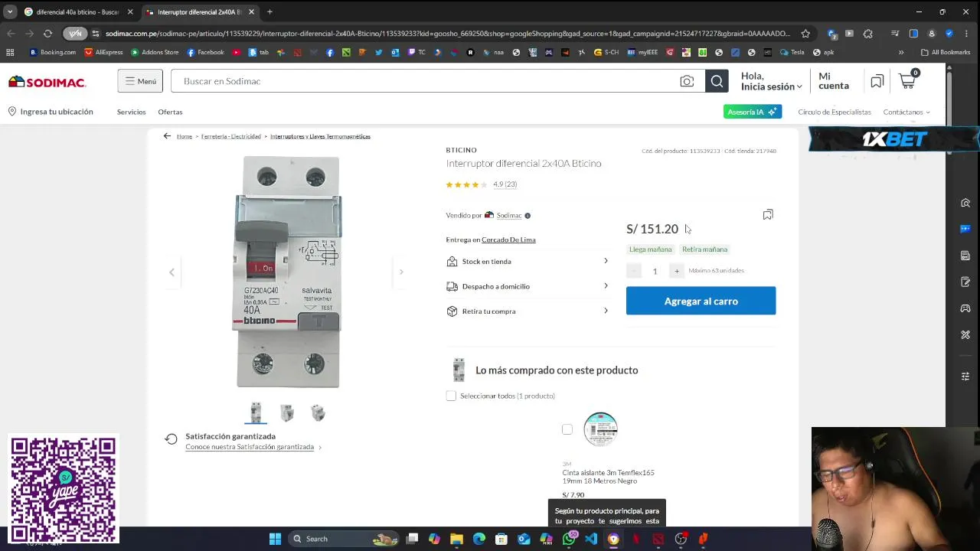Expand the tab search dropdown arrow
The height and width of the screenshot is (551, 980).
click(9, 11)
